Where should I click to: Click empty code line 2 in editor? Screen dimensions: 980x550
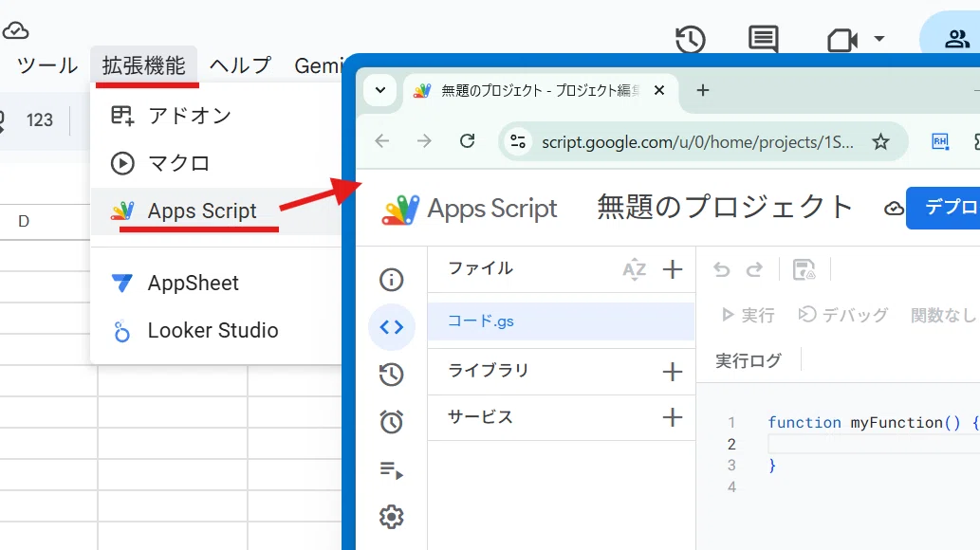874,445
